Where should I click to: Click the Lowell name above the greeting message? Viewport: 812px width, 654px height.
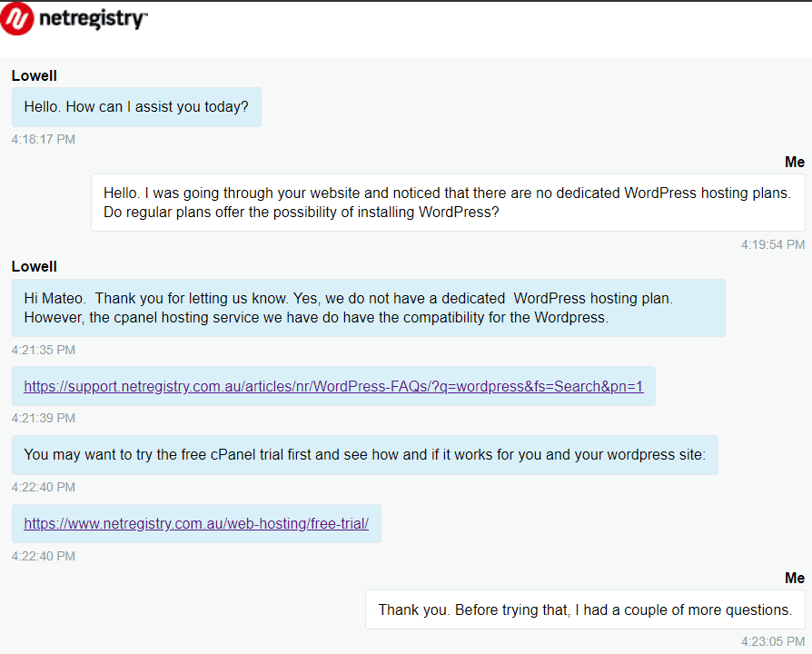coord(35,75)
